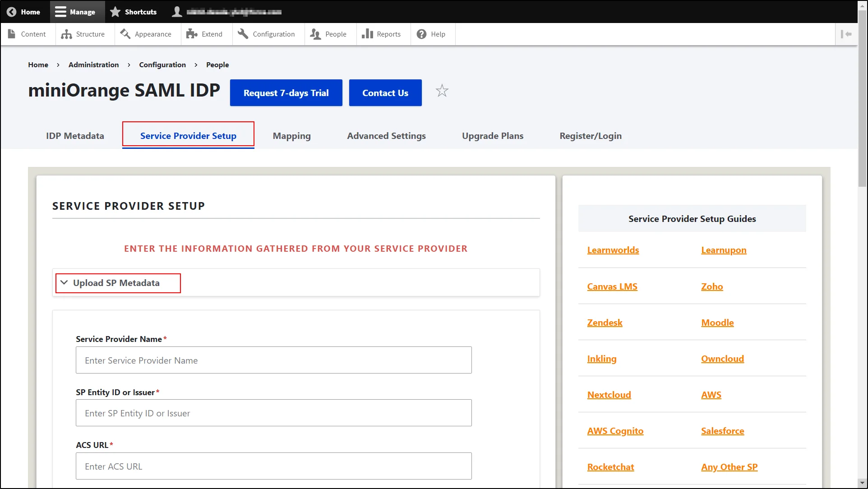Open the AWS Cognito setup guide

615,431
